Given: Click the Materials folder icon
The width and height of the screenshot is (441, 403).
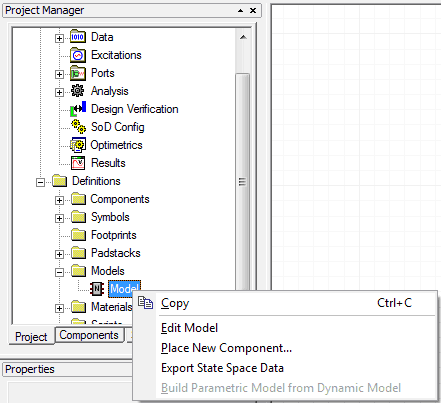Looking at the screenshot, I should tap(78, 307).
